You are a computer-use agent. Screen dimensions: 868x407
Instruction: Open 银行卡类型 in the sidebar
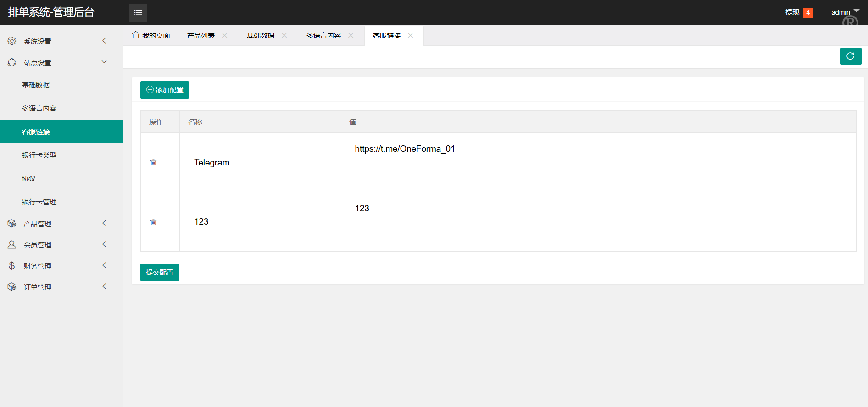[39, 155]
